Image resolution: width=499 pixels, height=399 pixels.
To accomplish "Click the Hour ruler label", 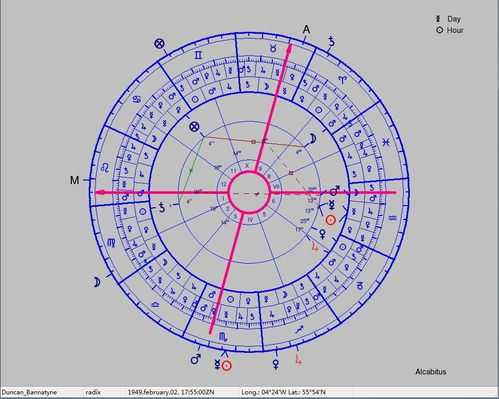I will 455,30.
